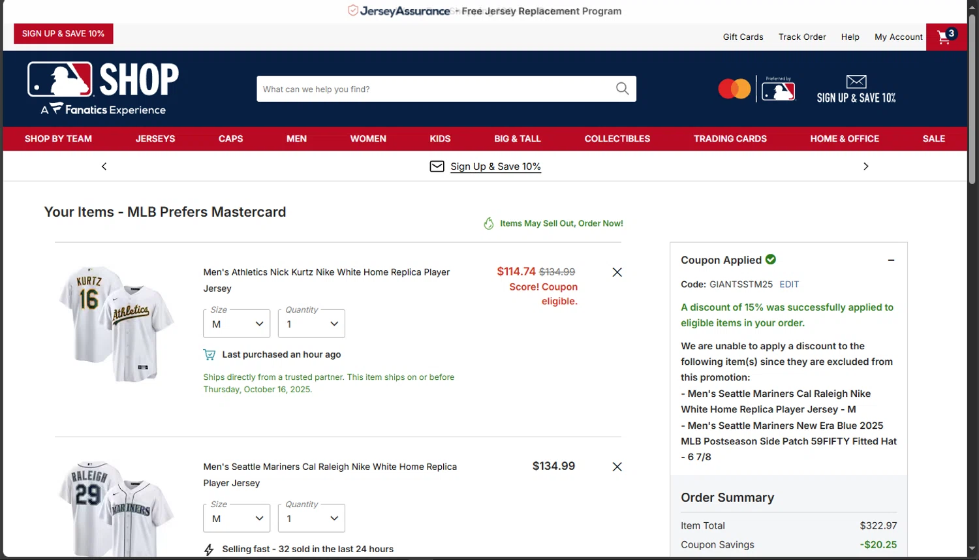Click the Kurtz Athletics jersey thumbnail
The image size is (979, 560).
[116, 324]
